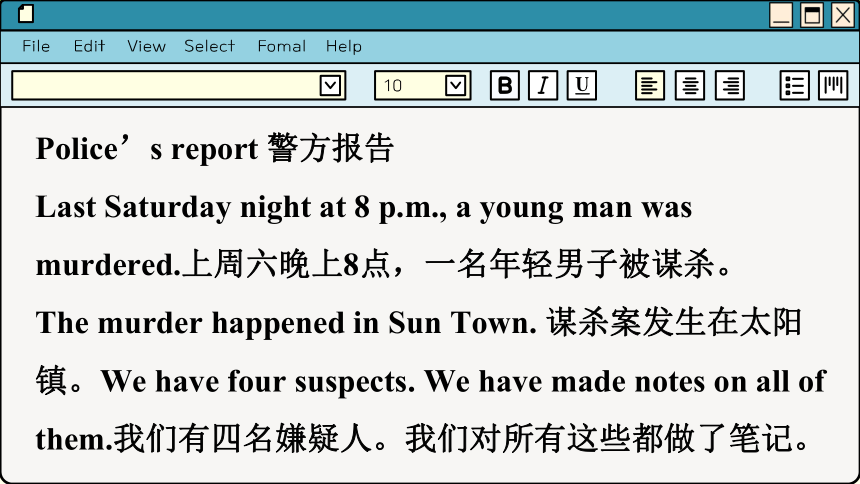This screenshot has height=484, width=860.
Task: Click the text "Last Saturday night"
Action: coord(175,208)
